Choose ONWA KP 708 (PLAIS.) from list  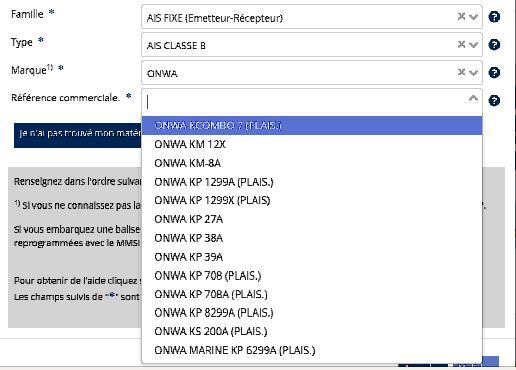click(312, 276)
